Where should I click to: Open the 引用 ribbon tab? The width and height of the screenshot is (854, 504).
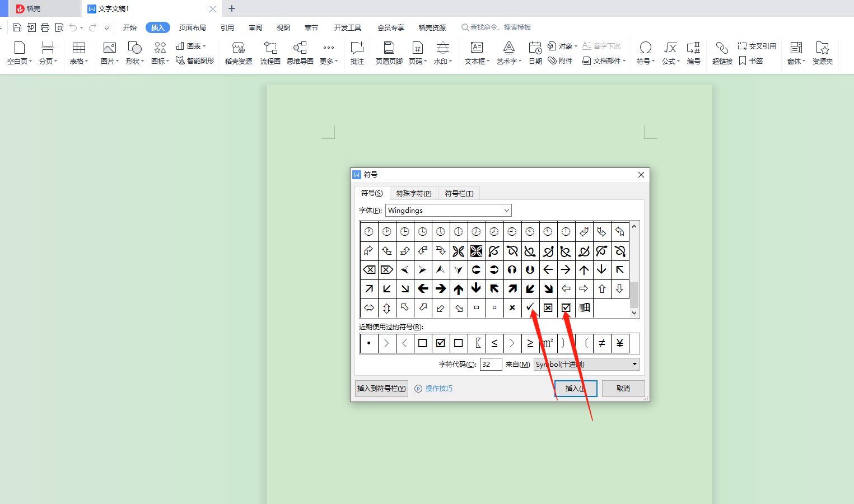point(227,27)
